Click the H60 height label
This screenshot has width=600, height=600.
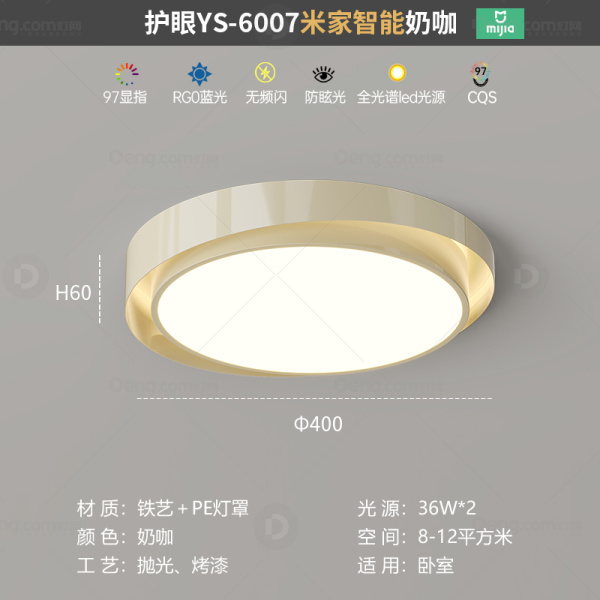[73, 293]
